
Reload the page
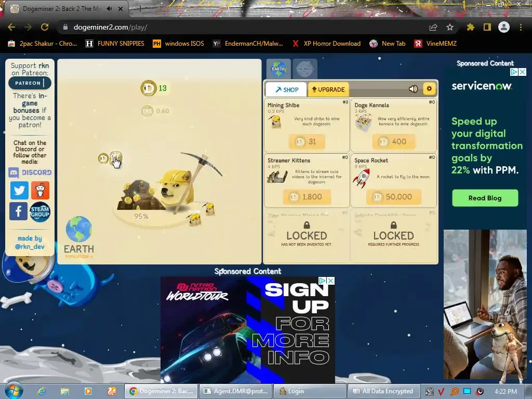(45, 27)
